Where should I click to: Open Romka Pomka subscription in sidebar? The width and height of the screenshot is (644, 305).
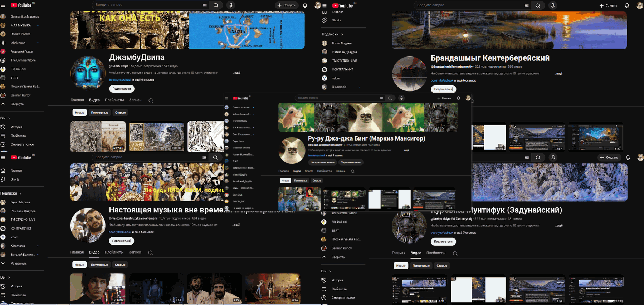[21, 34]
